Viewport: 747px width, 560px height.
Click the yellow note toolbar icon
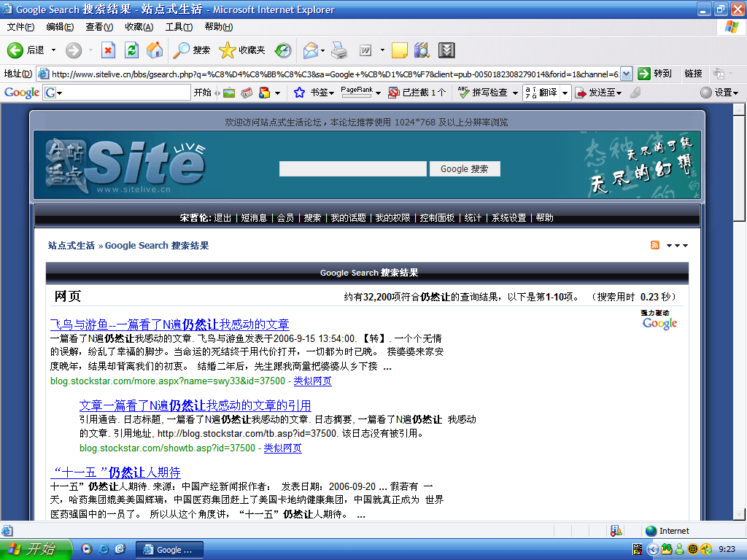click(399, 50)
